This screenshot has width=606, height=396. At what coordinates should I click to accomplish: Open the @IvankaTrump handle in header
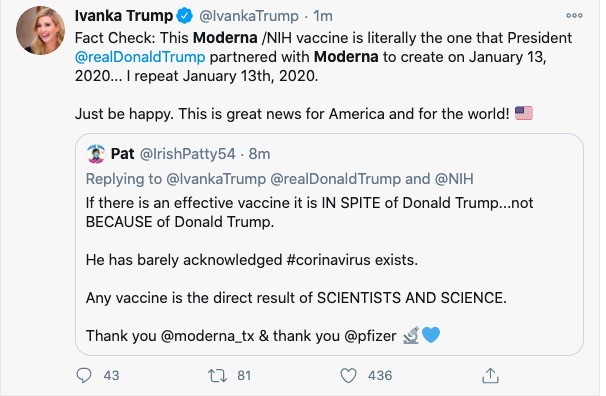[x=249, y=16]
